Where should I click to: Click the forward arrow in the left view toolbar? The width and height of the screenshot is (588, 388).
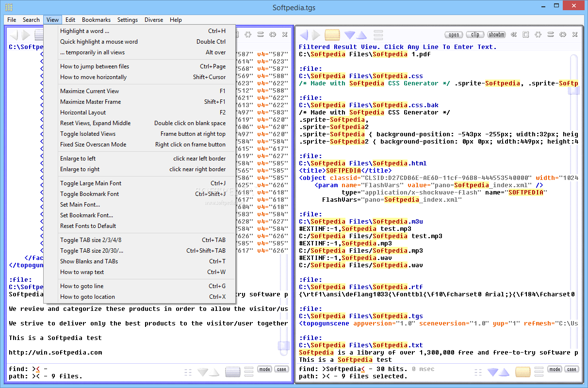pos(26,35)
